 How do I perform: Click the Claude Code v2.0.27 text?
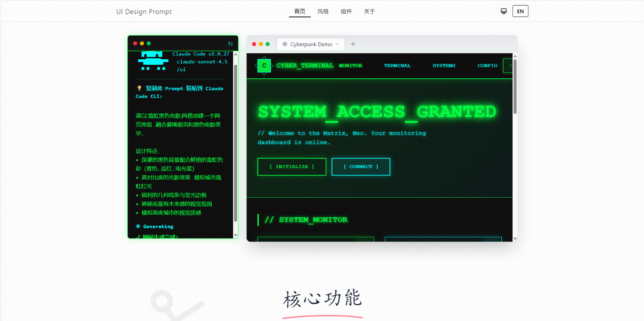[x=201, y=54]
